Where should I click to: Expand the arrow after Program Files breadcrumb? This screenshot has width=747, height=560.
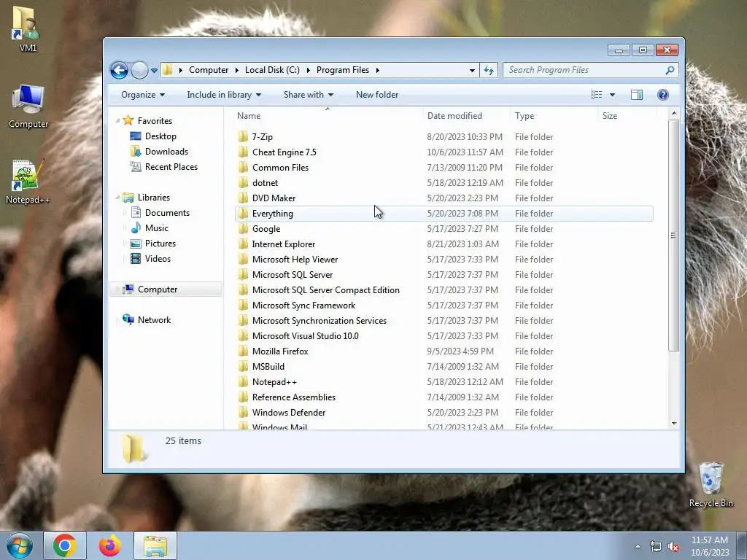378,70
